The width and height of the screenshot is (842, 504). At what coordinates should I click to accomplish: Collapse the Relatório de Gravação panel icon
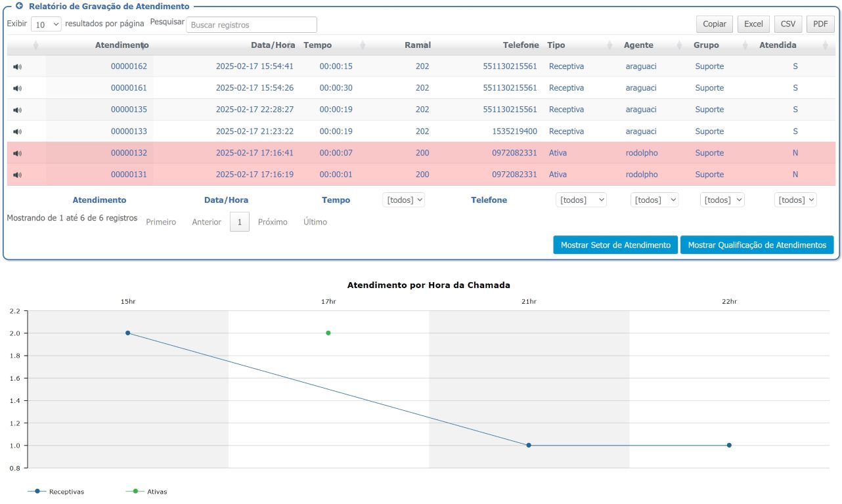click(x=19, y=6)
